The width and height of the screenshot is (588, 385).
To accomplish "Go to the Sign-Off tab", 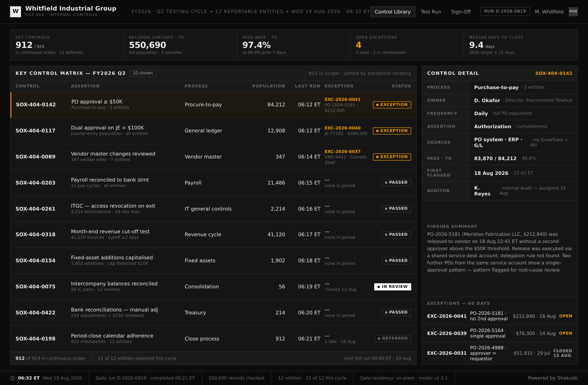I will [461, 12].
